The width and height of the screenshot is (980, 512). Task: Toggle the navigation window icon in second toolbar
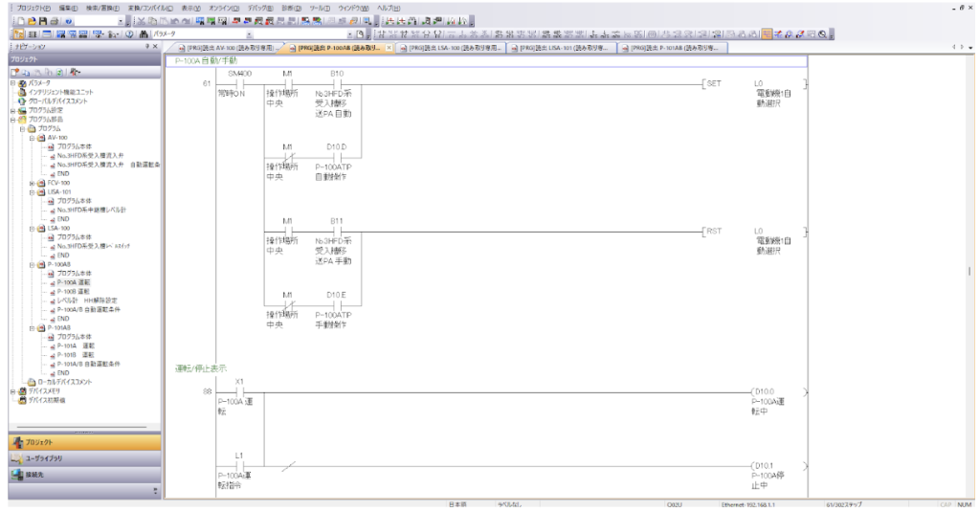coord(19,34)
